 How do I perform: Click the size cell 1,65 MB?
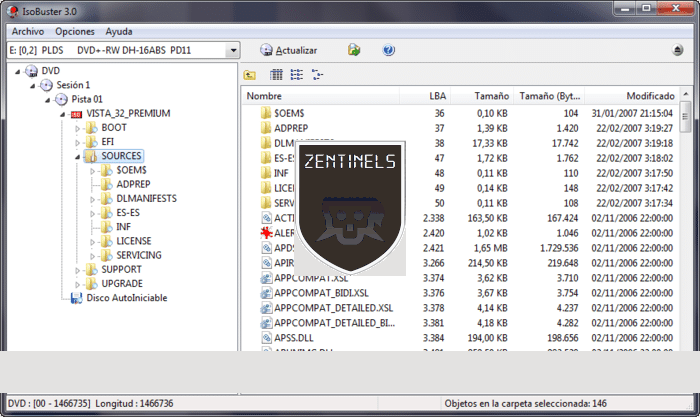(x=490, y=248)
